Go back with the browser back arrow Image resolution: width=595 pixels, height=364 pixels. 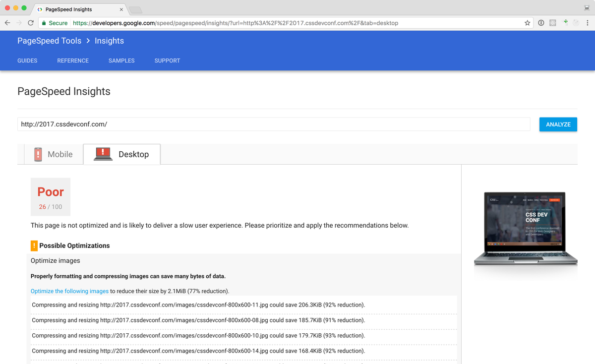point(7,23)
